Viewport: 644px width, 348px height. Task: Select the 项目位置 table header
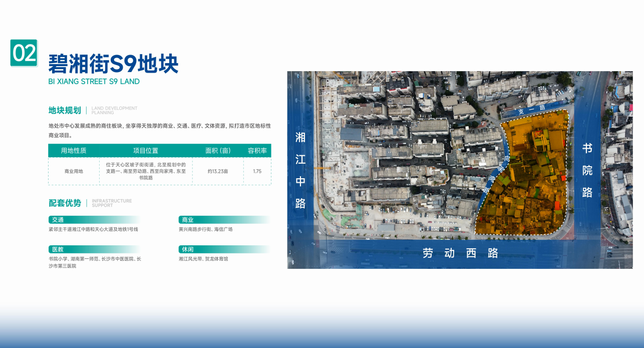coord(146,151)
